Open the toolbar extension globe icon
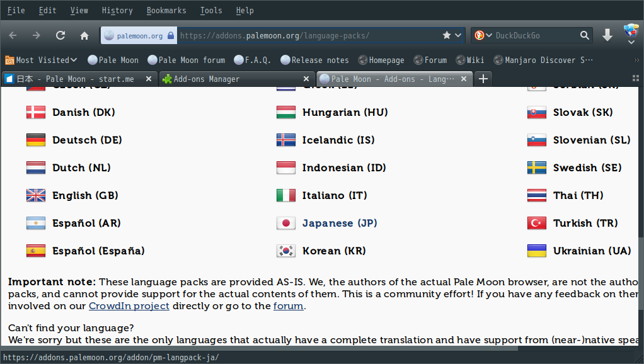This screenshot has width=644, height=364. (631, 31)
